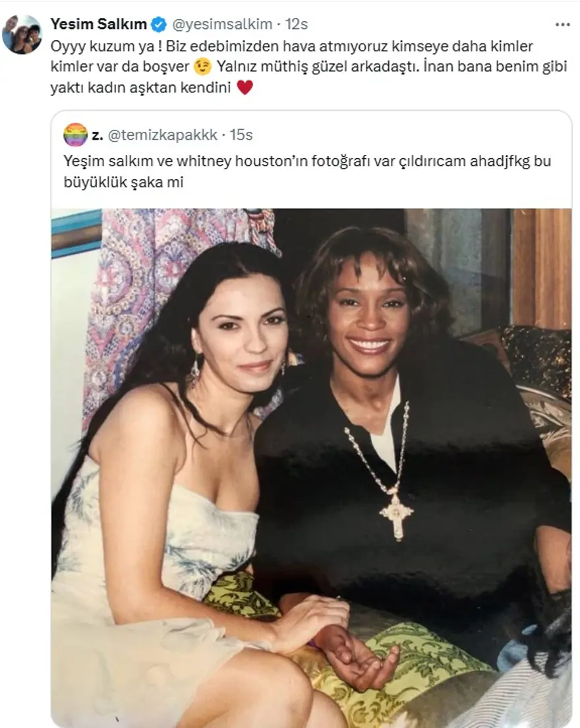Click the blue verified badge
Image resolution: width=580 pixels, height=728 pixels.
click(x=159, y=24)
